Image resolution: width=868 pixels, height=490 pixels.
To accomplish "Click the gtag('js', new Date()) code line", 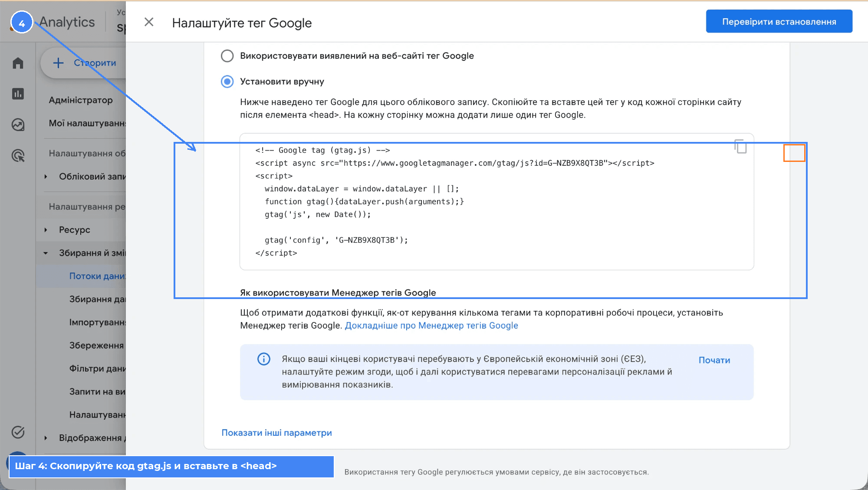I will [x=318, y=214].
